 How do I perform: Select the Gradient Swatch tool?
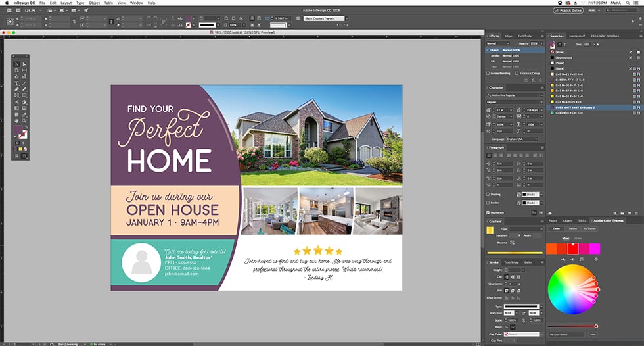point(17,108)
